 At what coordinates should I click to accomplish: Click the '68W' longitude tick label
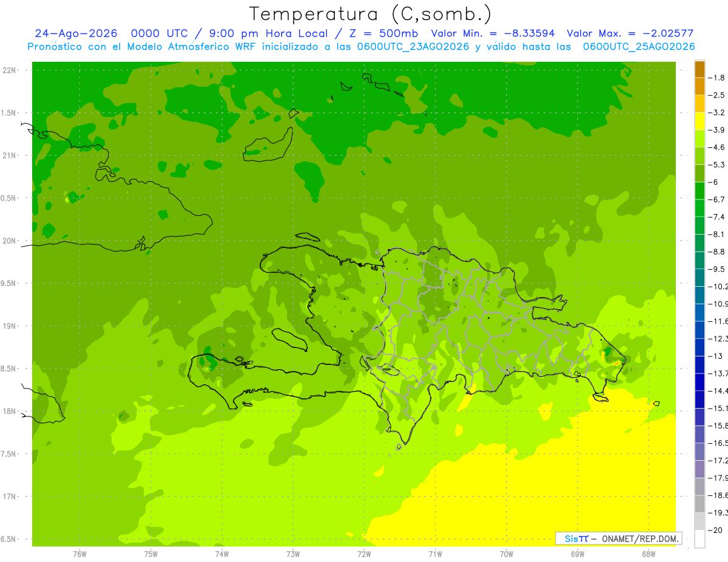coord(649,554)
